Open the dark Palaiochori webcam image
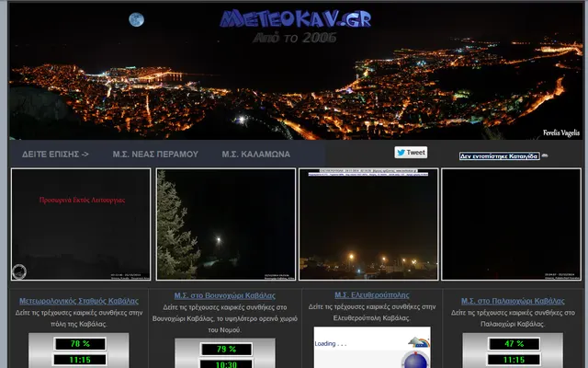This screenshot has width=588, height=368. (511, 224)
